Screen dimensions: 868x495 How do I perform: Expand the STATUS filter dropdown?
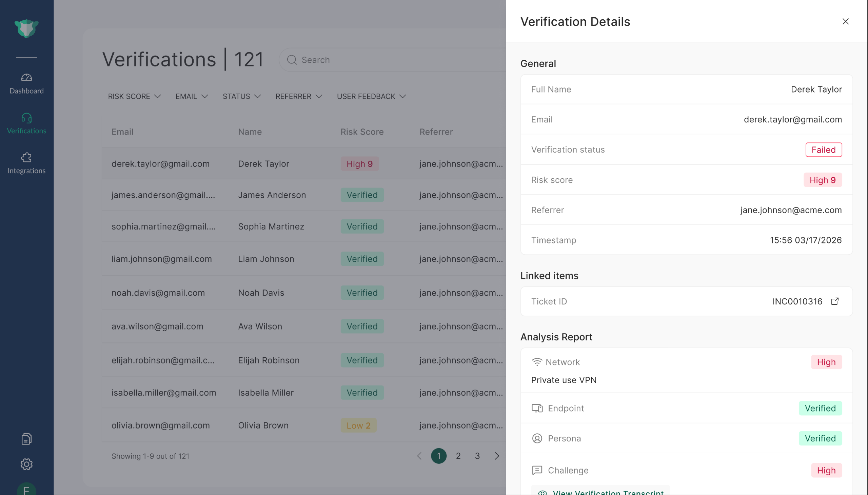[x=241, y=97]
